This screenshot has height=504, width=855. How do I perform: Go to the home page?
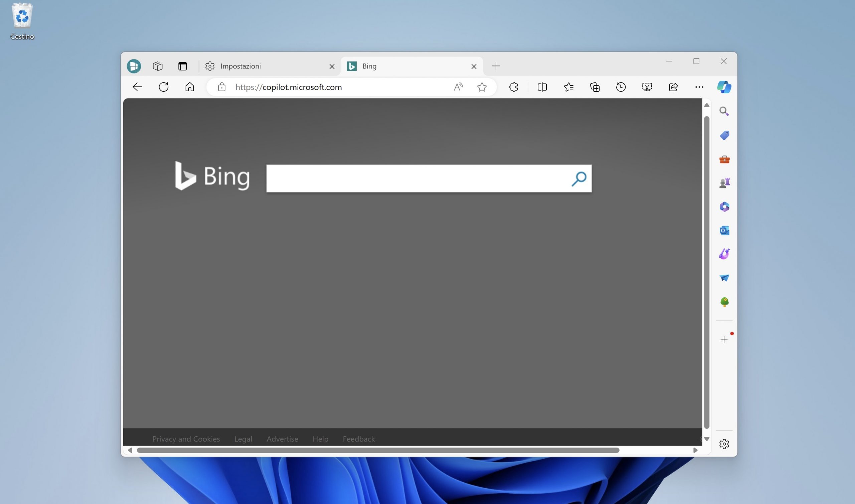(x=189, y=87)
